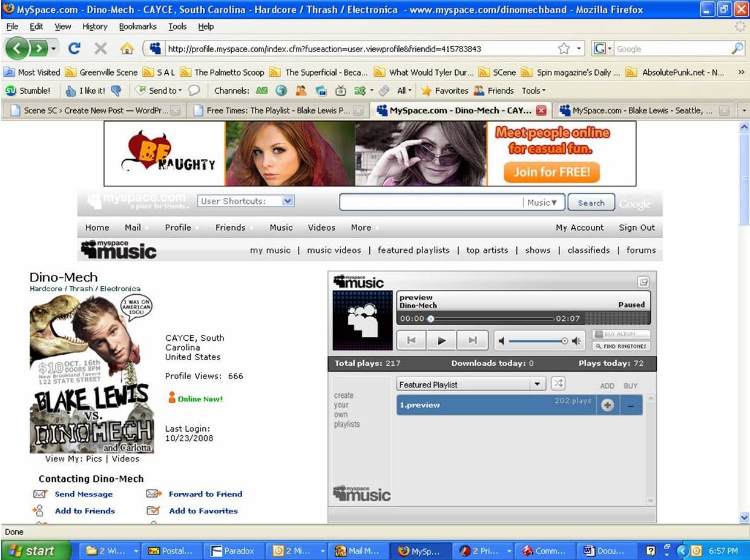Click Add to Friends link
This screenshot has width=750, height=560.
[85, 511]
